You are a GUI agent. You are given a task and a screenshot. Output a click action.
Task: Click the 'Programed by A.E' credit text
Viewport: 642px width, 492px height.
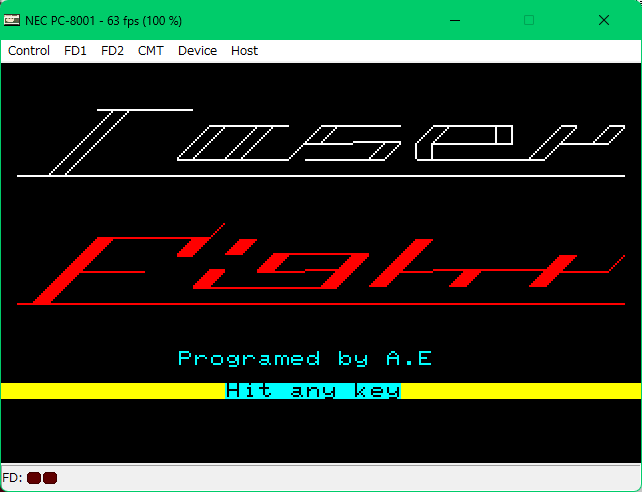click(x=305, y=358)
